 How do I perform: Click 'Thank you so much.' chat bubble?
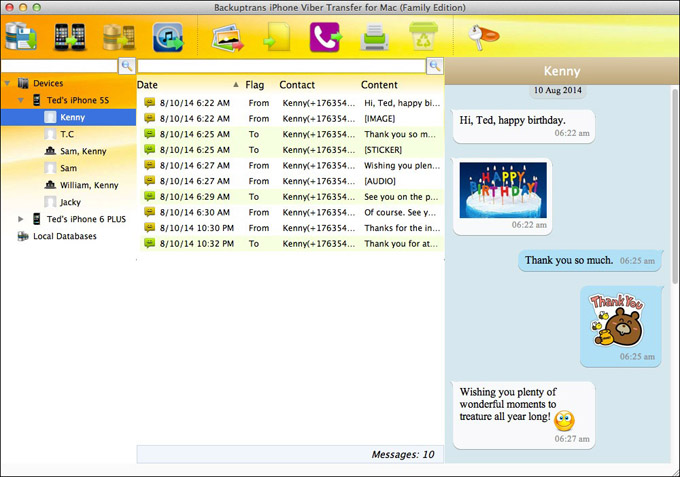click(590, 261)
